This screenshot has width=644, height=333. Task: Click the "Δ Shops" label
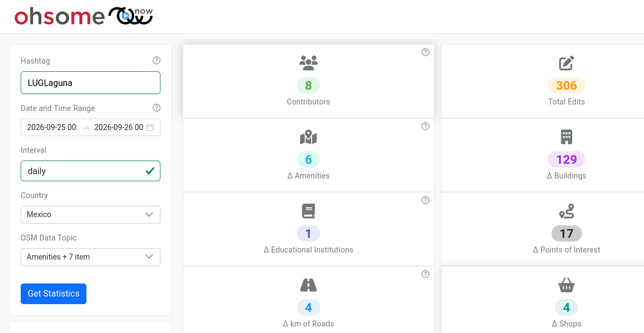pos(566,324)
